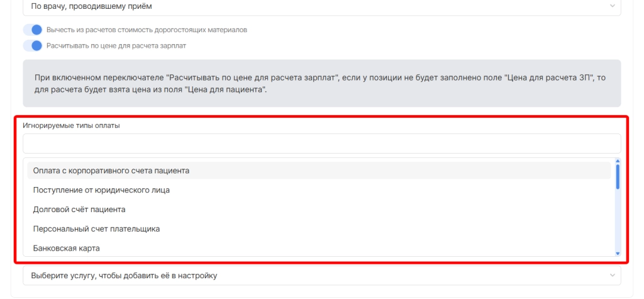Select "Персональный счет плательщика" in the list
Screen dimensions: 644x299
96,229
